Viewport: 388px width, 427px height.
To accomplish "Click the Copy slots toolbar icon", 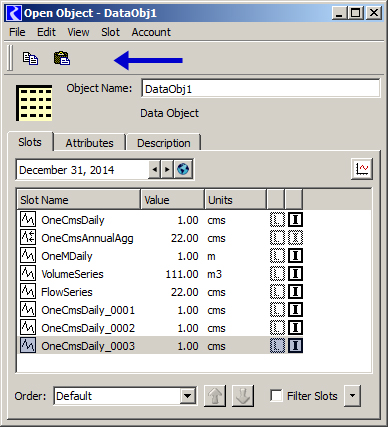I will click(x=30, y=59).
